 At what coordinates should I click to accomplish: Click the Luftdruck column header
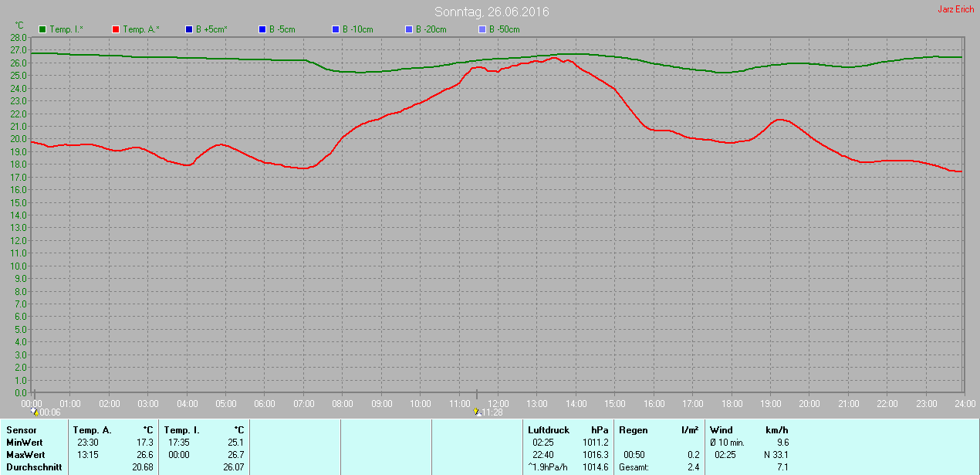click(x=549, y=430)
